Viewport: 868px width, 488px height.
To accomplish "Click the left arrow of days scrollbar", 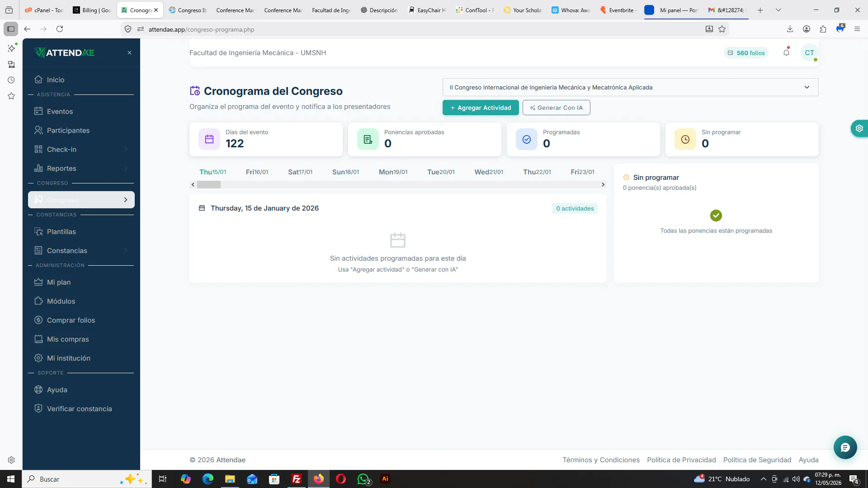I will tap(193, 184).
